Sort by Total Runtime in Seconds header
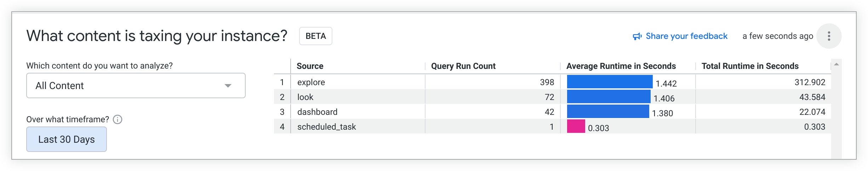The width and height of the screenshot is (868, 171). pyautogui.click(x=750, y=66)
